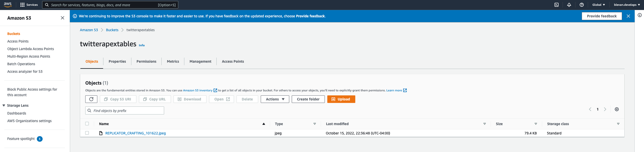Sort by the Last modified column arrow
The height and width of the screenshot is (152, 644).
(x=485, y=124)
